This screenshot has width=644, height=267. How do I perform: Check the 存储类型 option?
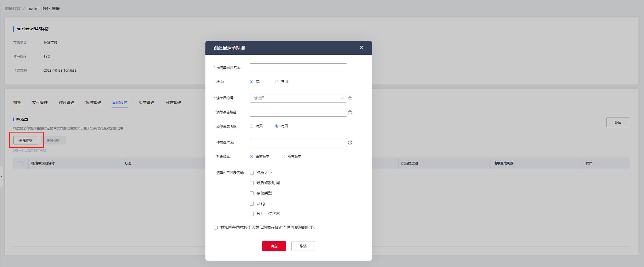pos(252,193)
